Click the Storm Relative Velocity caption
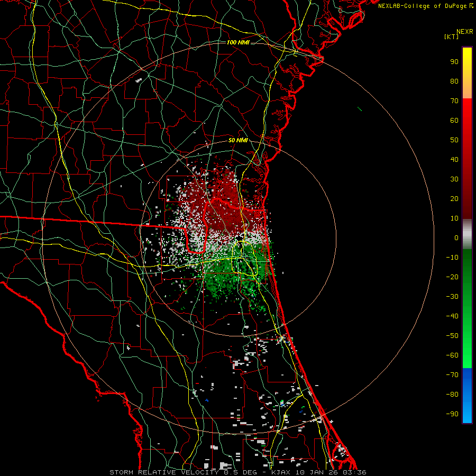476x476 pixels. pyautogui.click(x=238, y=472)
